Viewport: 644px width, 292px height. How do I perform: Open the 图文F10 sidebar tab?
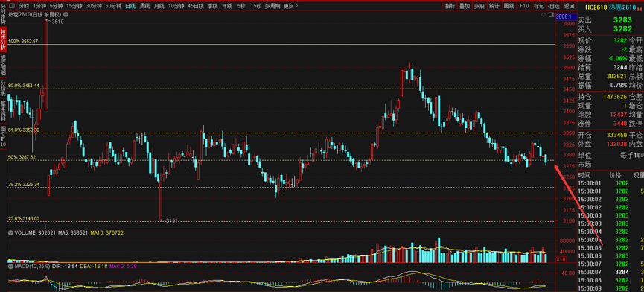pyautogui.click(x=3, y=136)
